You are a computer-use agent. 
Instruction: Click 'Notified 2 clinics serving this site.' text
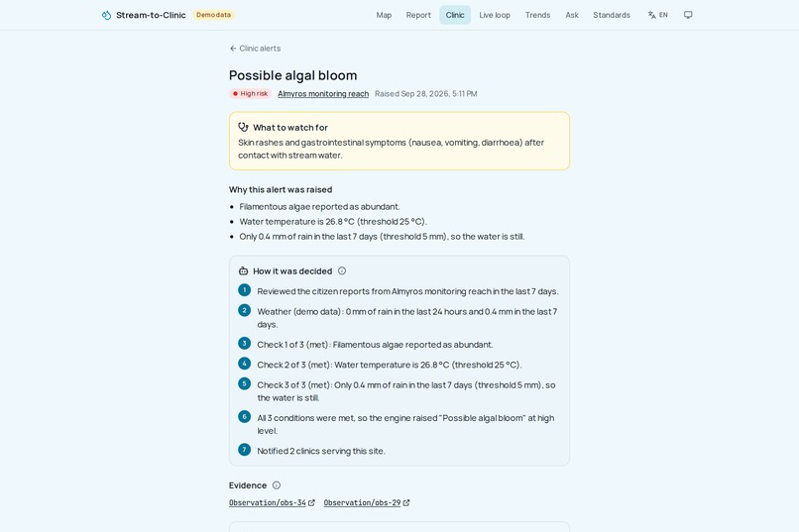321,451
